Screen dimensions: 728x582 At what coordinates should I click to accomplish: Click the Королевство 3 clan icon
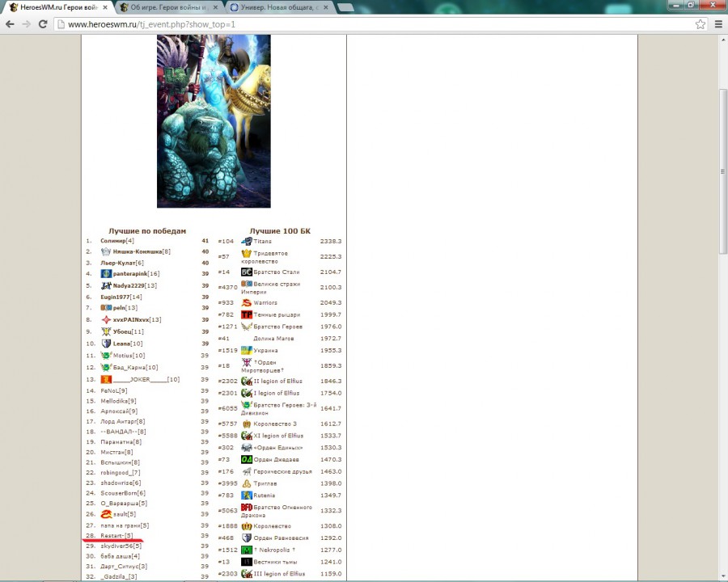coord(247,424)
